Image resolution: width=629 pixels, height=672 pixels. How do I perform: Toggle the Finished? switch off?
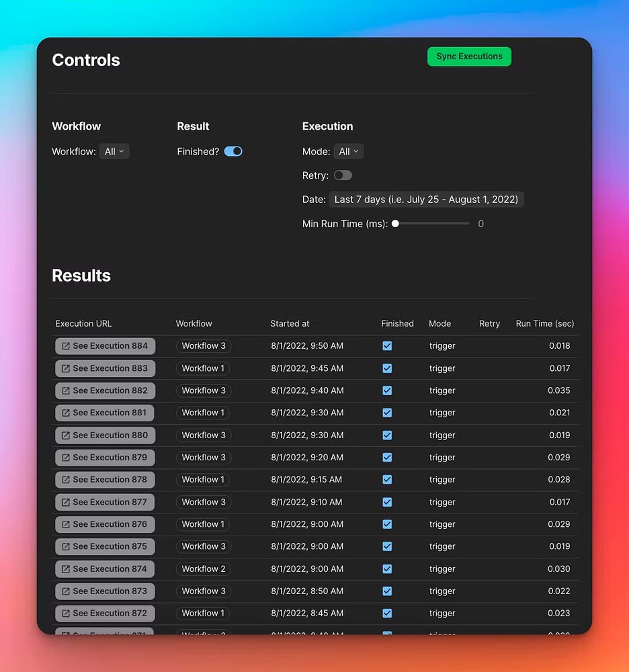233,151
